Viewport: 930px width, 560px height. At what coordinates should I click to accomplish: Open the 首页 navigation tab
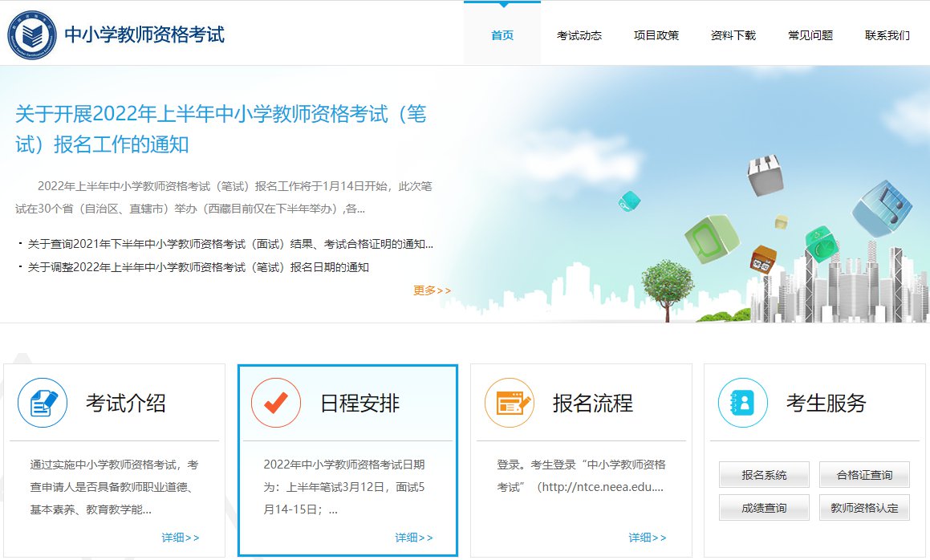[x=502, y=35]
